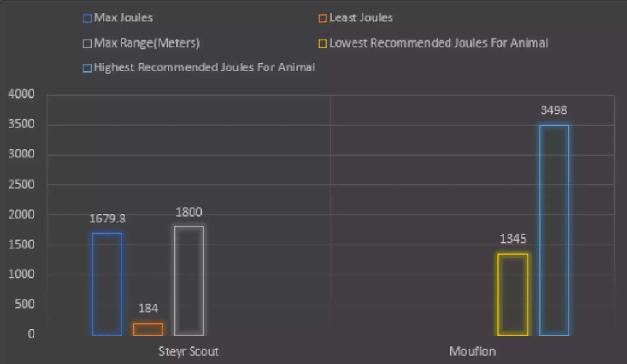
Task: Select the Max Joules legend label
Action: (x=123, y=18)
